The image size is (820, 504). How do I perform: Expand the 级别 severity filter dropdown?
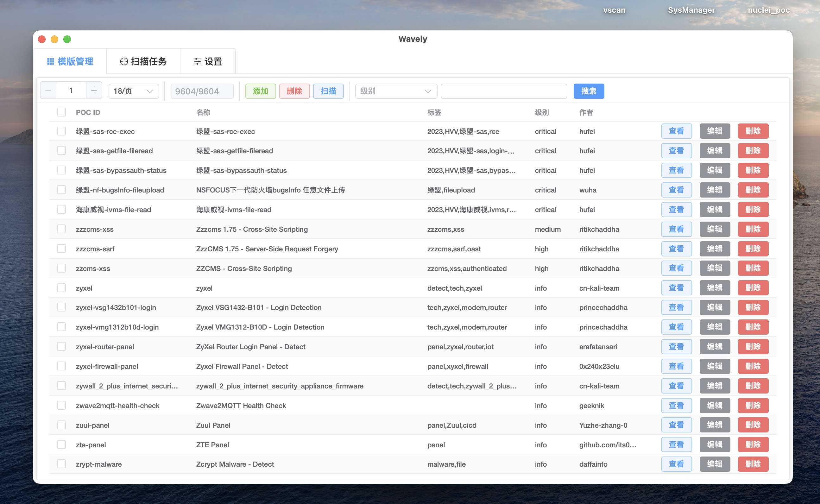395,91
